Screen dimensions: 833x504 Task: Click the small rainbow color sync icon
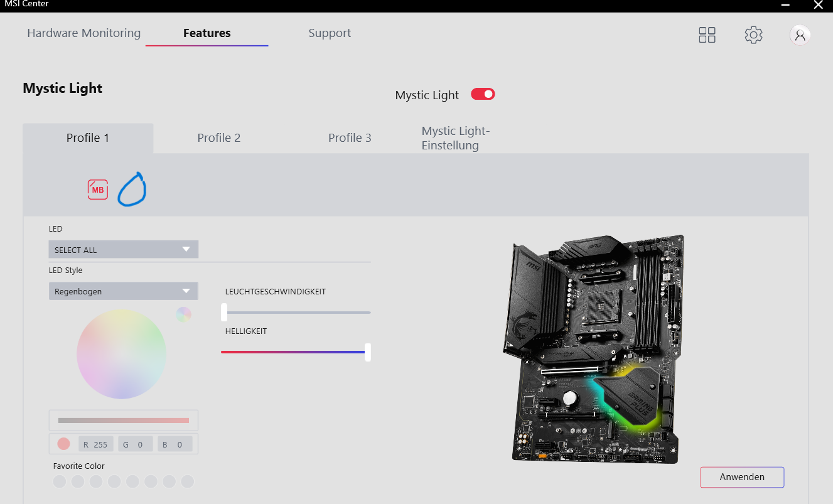point(183,314)
